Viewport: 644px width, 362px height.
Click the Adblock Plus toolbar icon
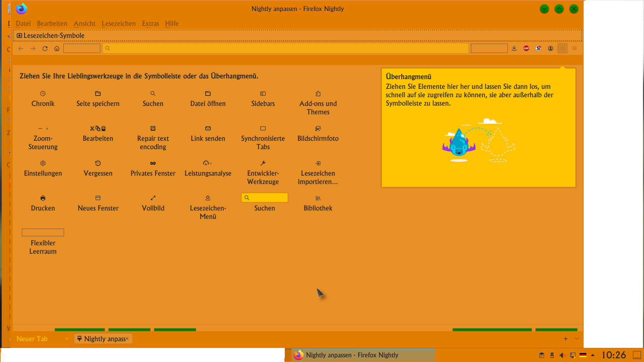[x=526, y=48]
